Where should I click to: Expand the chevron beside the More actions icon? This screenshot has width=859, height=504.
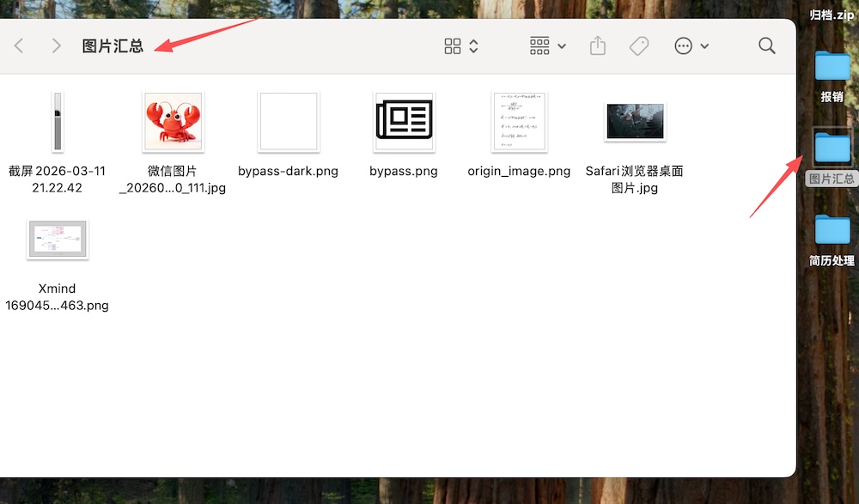coord(704,47)
